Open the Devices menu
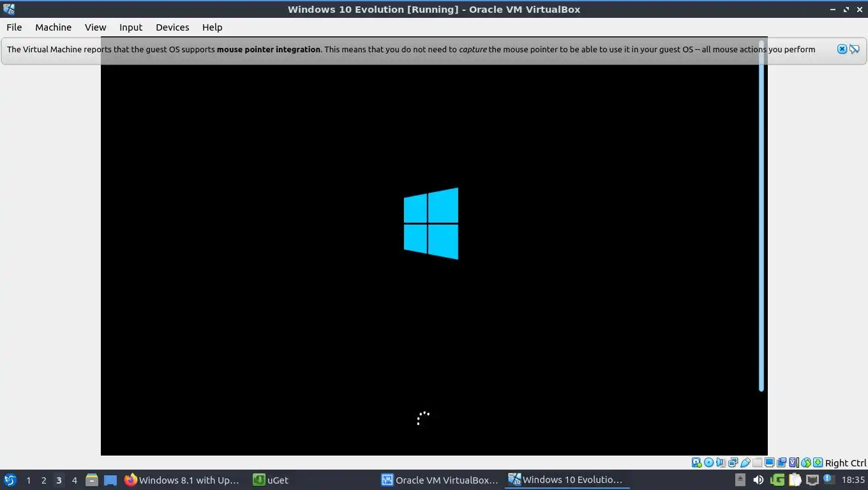The height and width of the screenshot is (490, 868). tap(172, 27)
